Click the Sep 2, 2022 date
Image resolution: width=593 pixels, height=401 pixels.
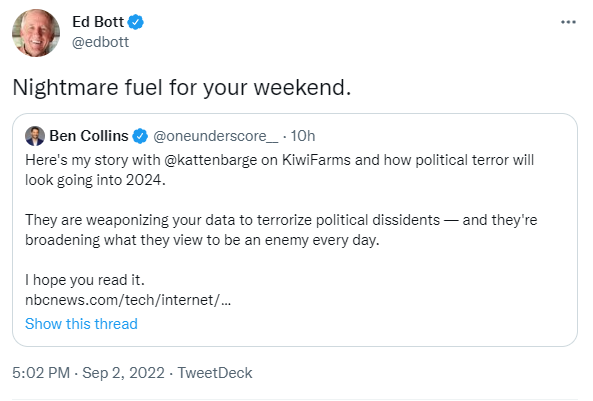pos(123,373)
